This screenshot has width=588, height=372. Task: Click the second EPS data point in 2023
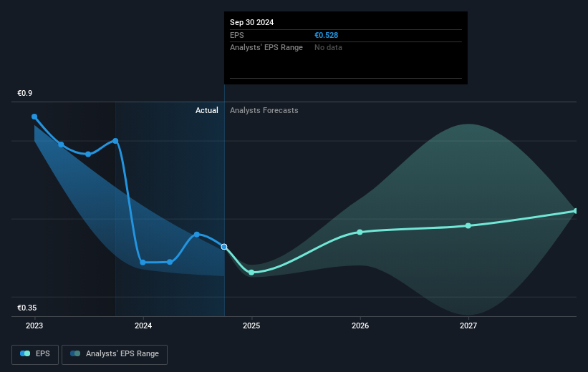click(x=61, y=145)
